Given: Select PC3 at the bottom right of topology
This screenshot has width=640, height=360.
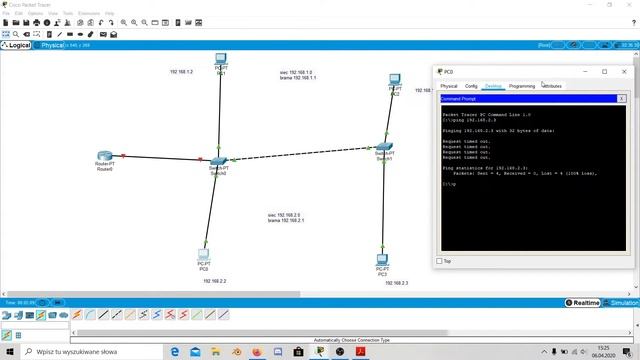Looking at the screenshot, I should 382,260.
